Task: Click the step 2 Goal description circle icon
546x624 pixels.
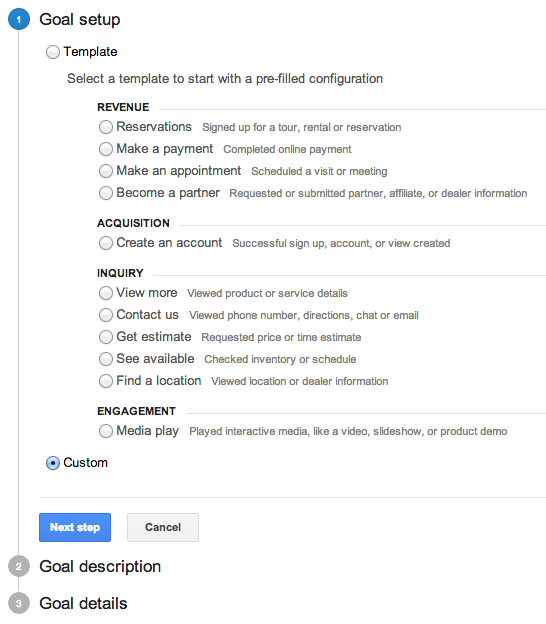Action: (x=19, y=566)
